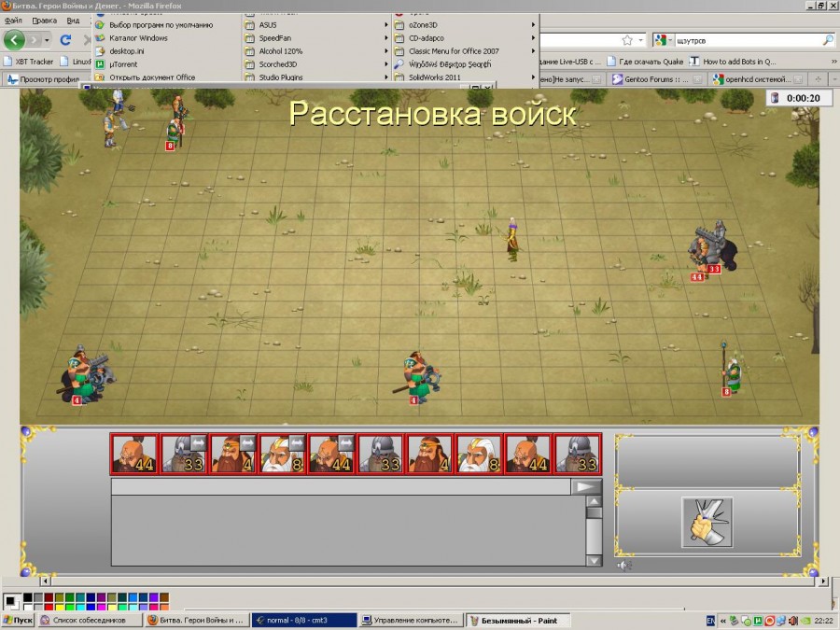
Task: Select the green-robed mage unit with staff
Action: pos(732,370)
